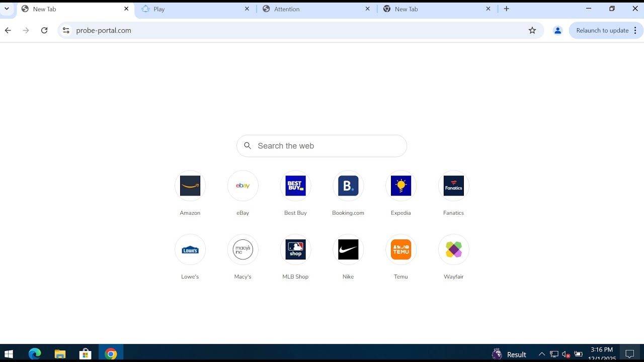Open the Result widget in the taskbar
The image size is (644, 362).
[509, 354]
